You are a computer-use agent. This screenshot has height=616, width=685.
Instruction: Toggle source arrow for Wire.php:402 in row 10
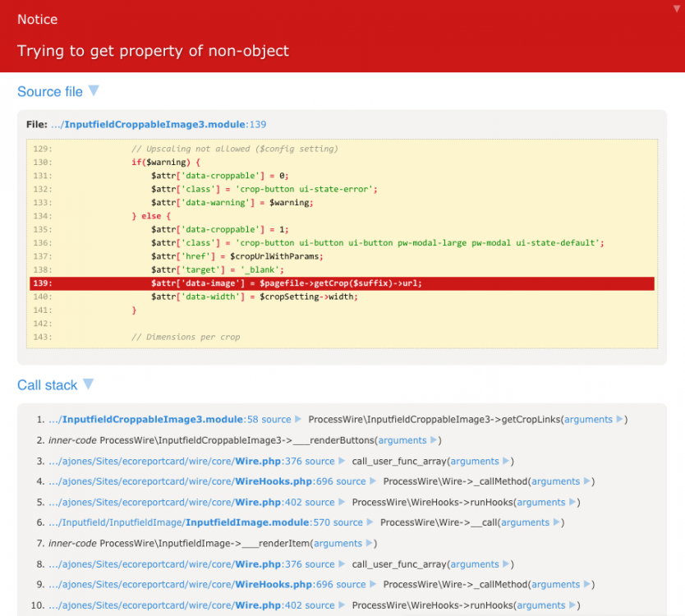pyautogui.click(x=342, y=605)
